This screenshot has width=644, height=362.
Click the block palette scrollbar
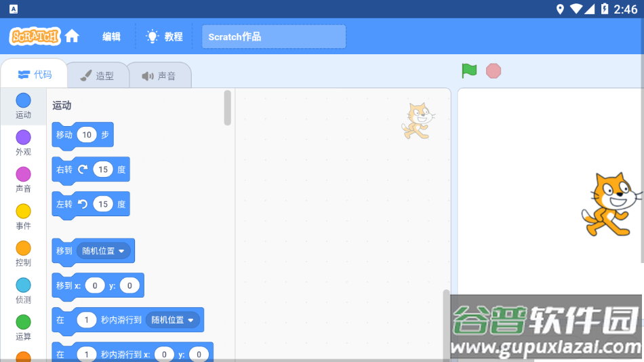pyautogui.click(x=228, y=108)
